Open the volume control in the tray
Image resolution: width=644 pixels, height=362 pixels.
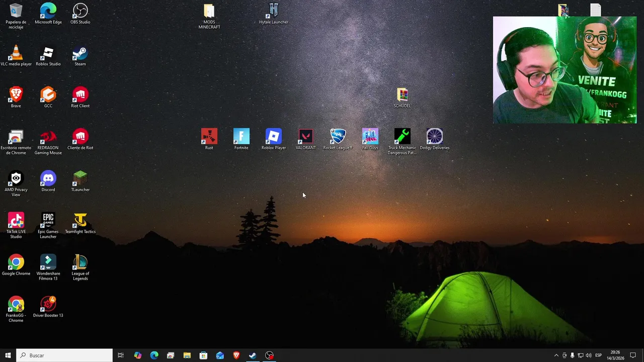pos(589,355)
